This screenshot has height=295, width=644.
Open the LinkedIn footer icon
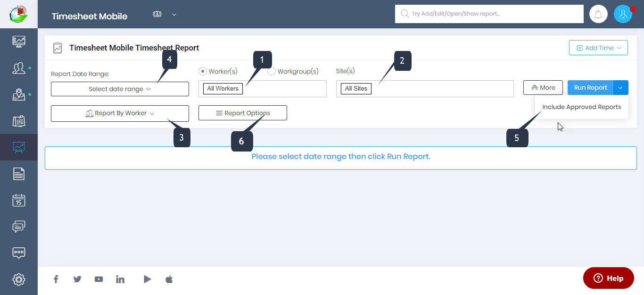[x=120, y=279]
